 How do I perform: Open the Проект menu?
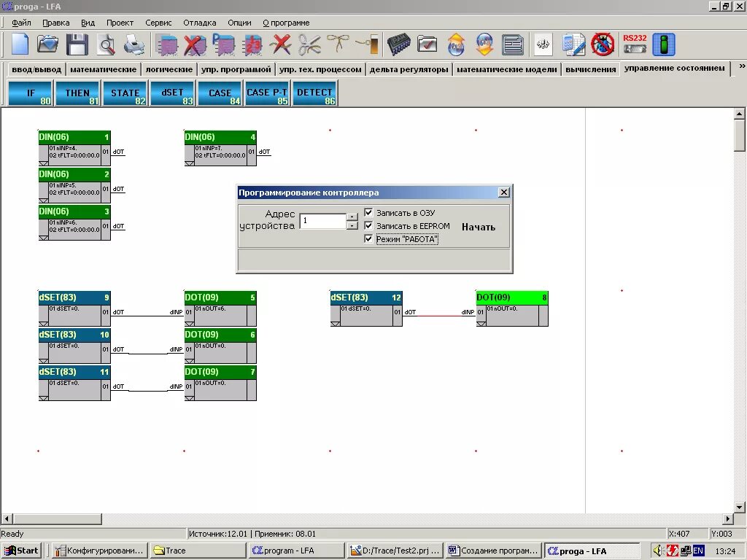pos(120,23)
